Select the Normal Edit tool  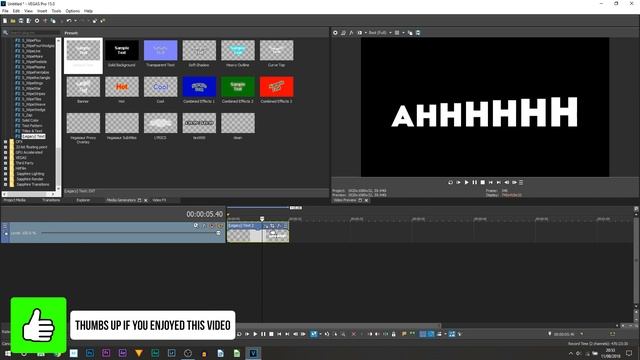pos(313,334)
